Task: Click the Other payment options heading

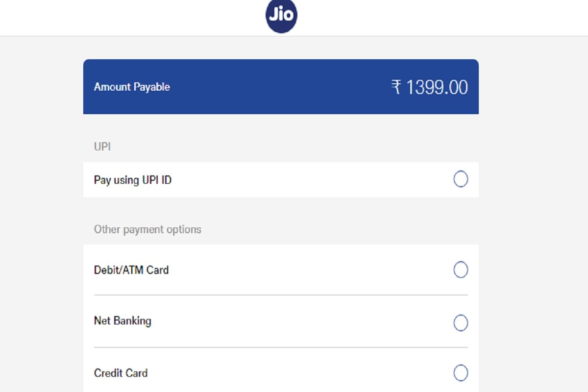Action: pyautogui.click(x=147, y=229)
